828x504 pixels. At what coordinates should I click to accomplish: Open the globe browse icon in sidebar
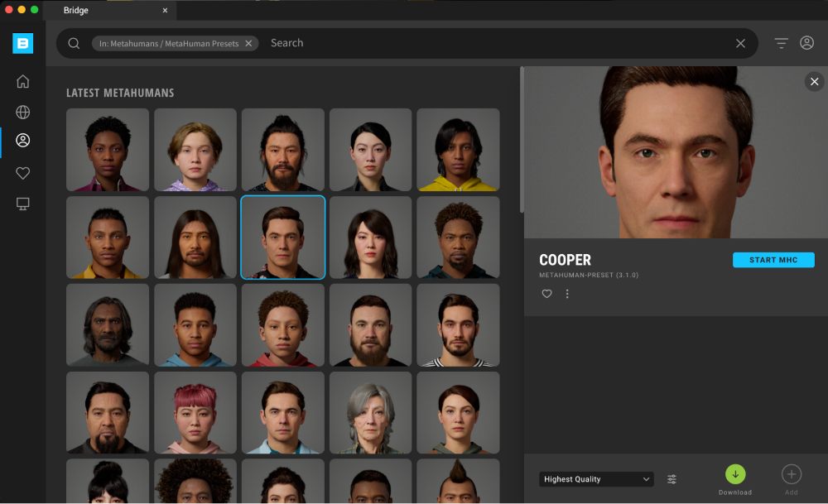coord(23,112)
